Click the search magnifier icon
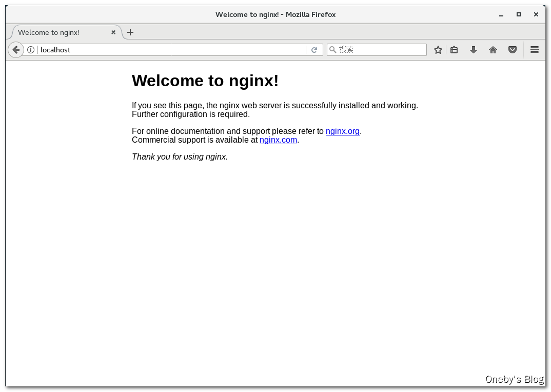The image size is (551, 392). 332,50
